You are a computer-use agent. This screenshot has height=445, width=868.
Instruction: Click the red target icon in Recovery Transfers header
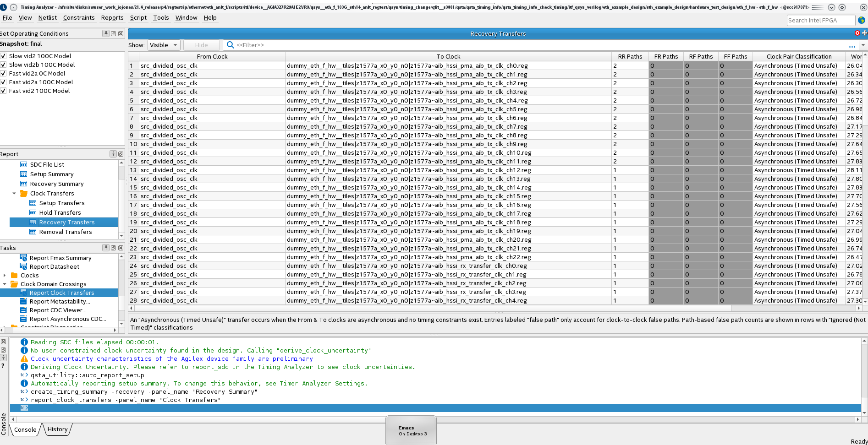click(857, 33)
